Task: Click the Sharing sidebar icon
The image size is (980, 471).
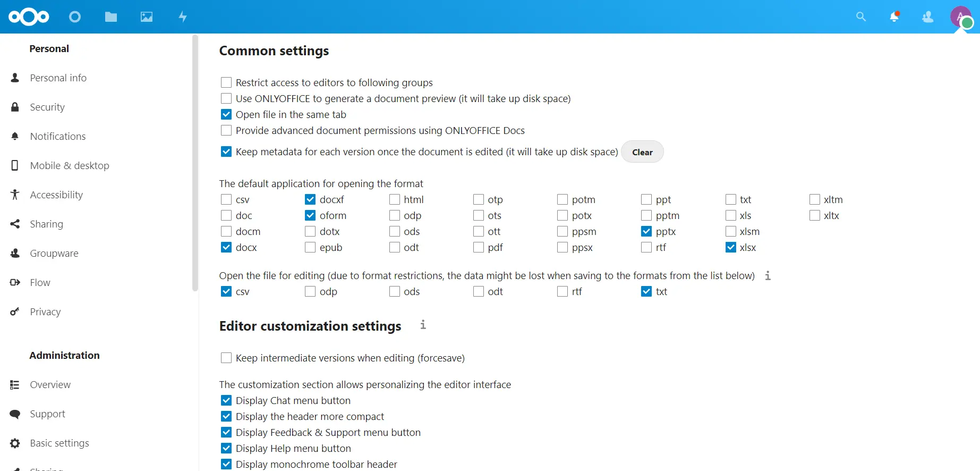Action: (x=15, y=224)
